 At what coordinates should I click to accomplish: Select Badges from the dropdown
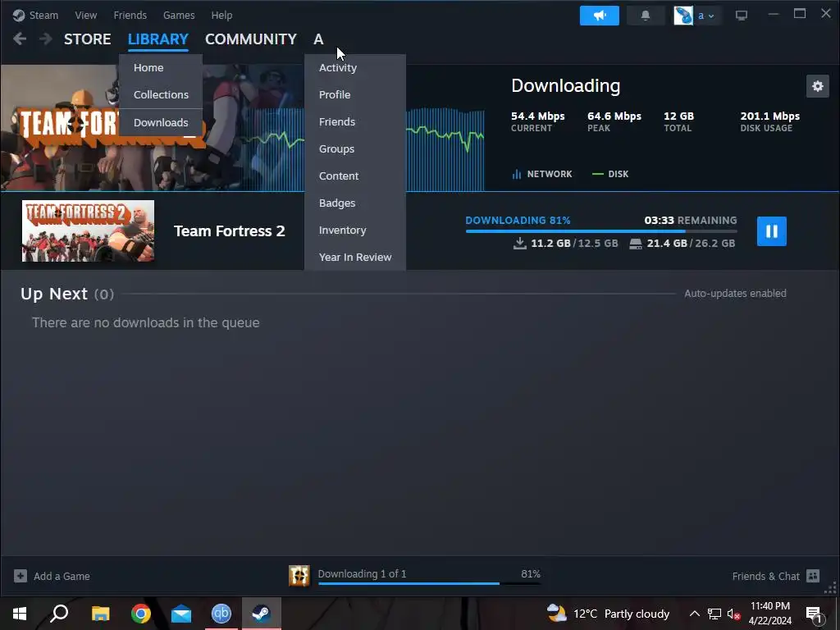click(x=354, y=203)
